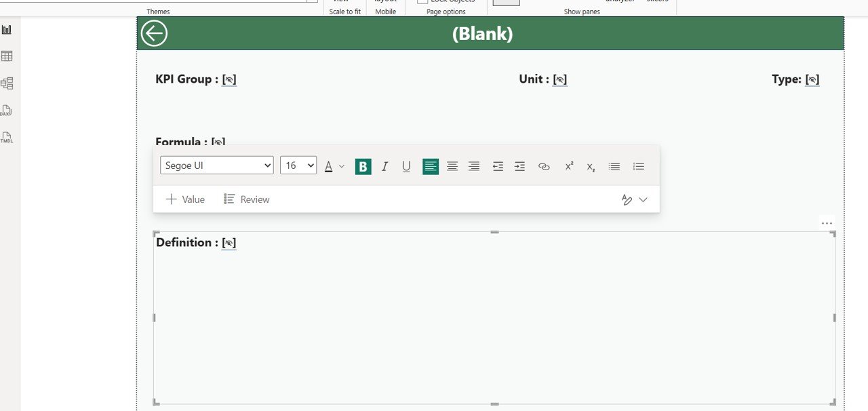868x411 pixels.
Task: Click the Review button
Action: 247,199
